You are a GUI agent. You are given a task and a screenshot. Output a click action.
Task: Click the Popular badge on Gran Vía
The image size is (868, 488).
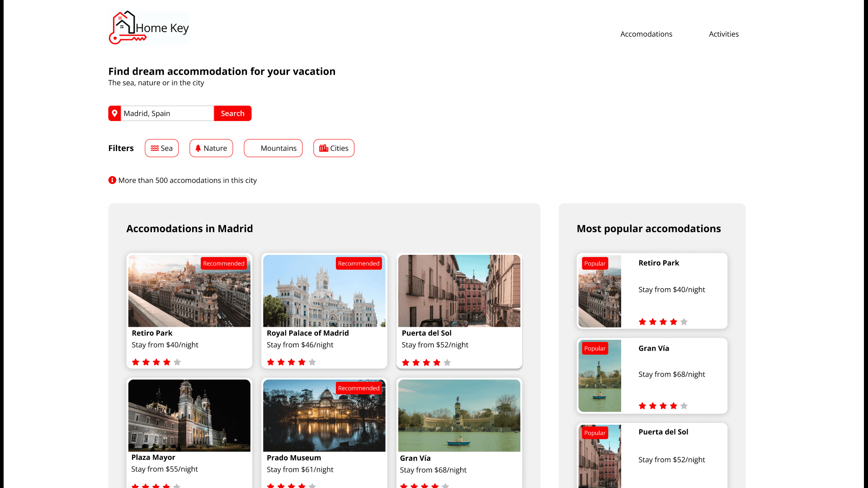pos(595,348)
